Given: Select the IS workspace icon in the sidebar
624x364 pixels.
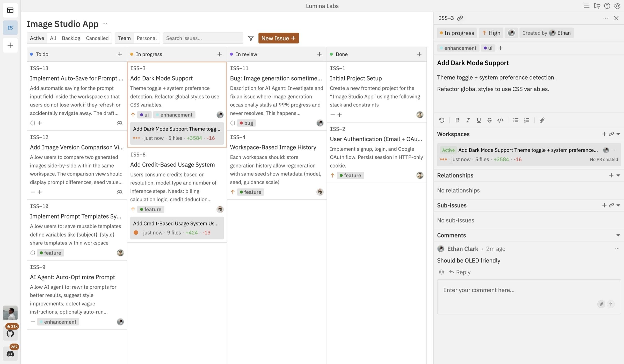Looking at the screenshot, I should point(10,27).
